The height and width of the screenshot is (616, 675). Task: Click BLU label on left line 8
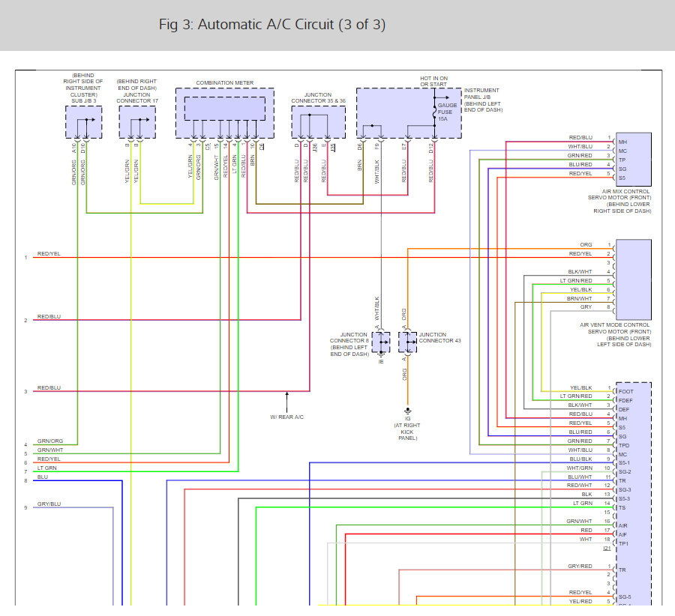[x=43, y=477]
